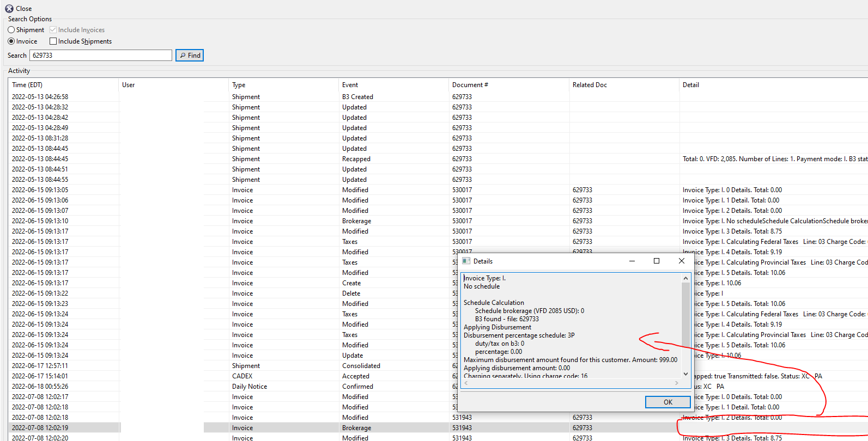Screen dimensions: 868x441
Task: Click the Details vertical scrollbar thumb
Action: click(x=685, y=313)
